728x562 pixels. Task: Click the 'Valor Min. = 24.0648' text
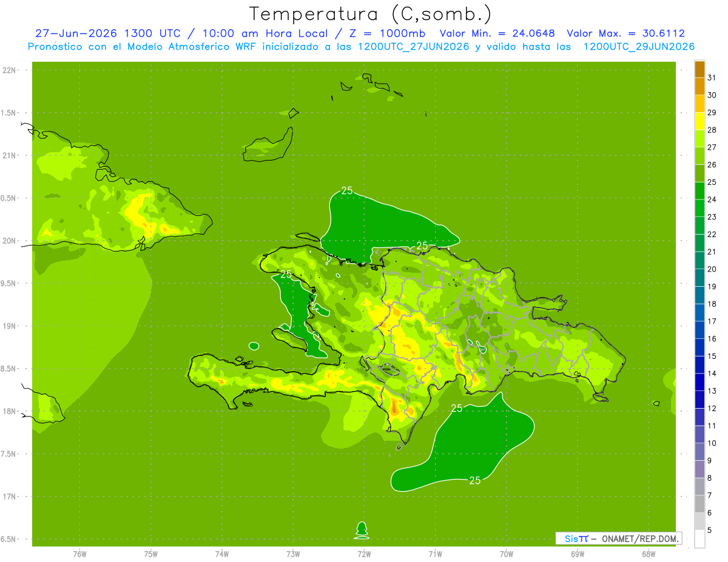(497, 33)
